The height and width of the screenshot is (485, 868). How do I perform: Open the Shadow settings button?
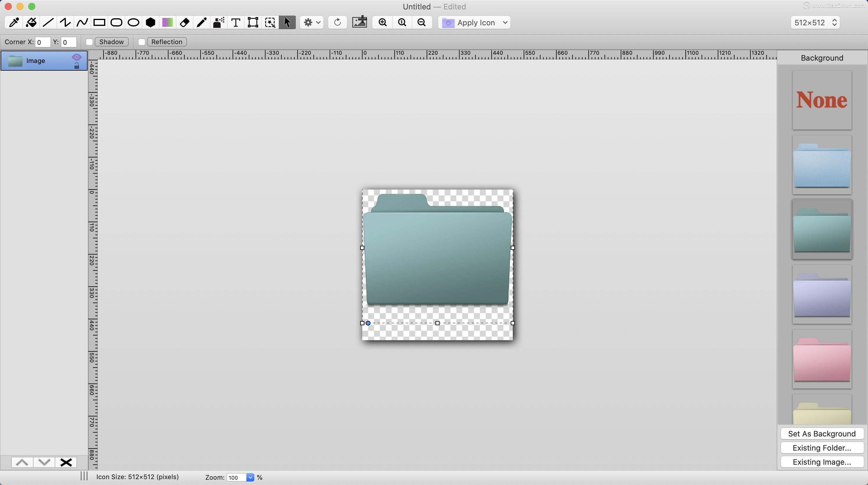pyautogui.click(x=111, y=42)
